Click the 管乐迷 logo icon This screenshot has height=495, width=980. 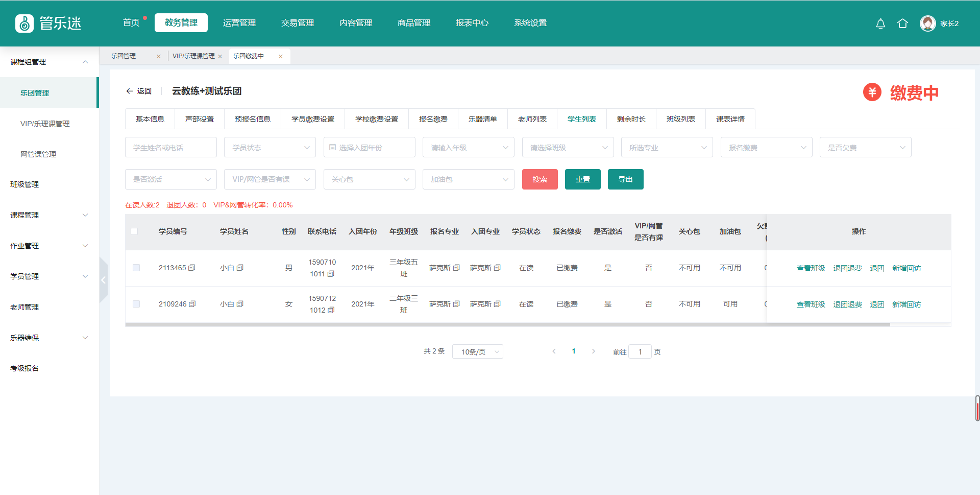point(24,23)
